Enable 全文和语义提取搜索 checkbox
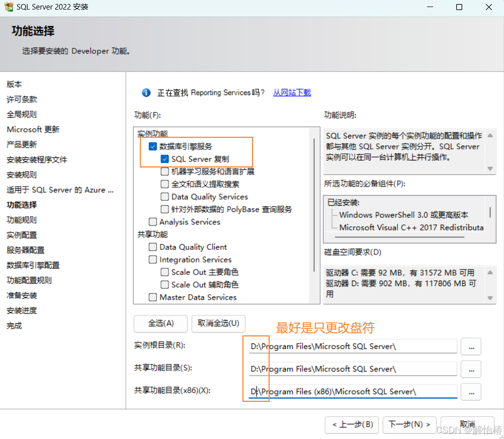This screenshot has height=439, width=504. point(164,184)
